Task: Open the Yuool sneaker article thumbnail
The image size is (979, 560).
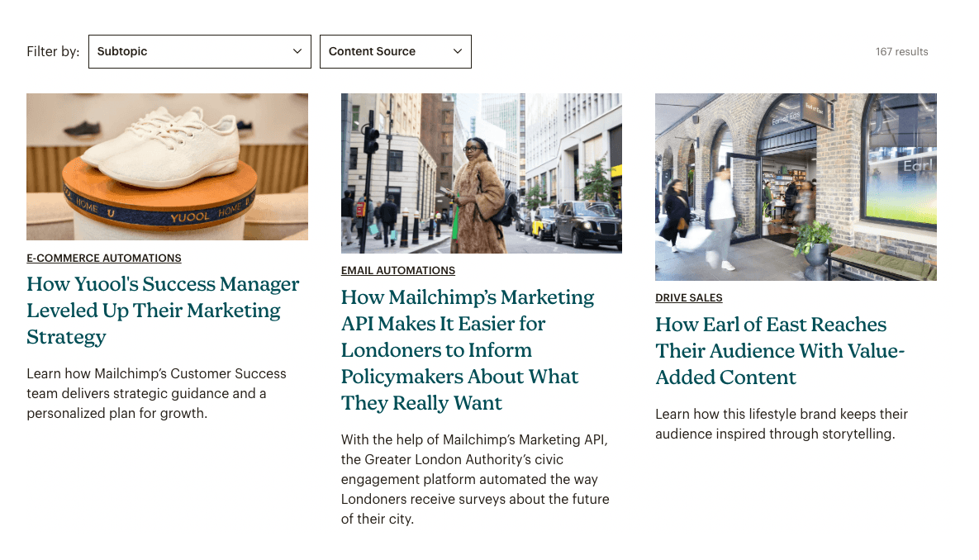Action: click(x=168, y=167)
